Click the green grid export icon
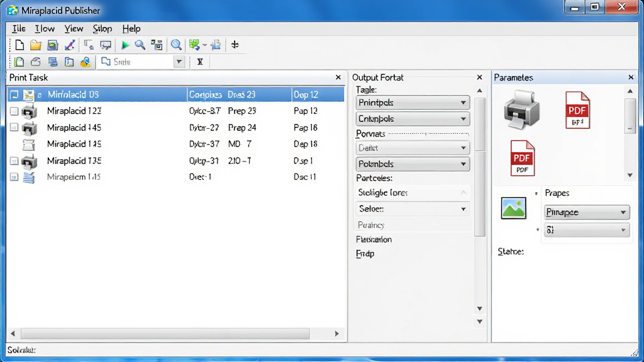Screen dimensions: 644x362 tap(194, 45)
